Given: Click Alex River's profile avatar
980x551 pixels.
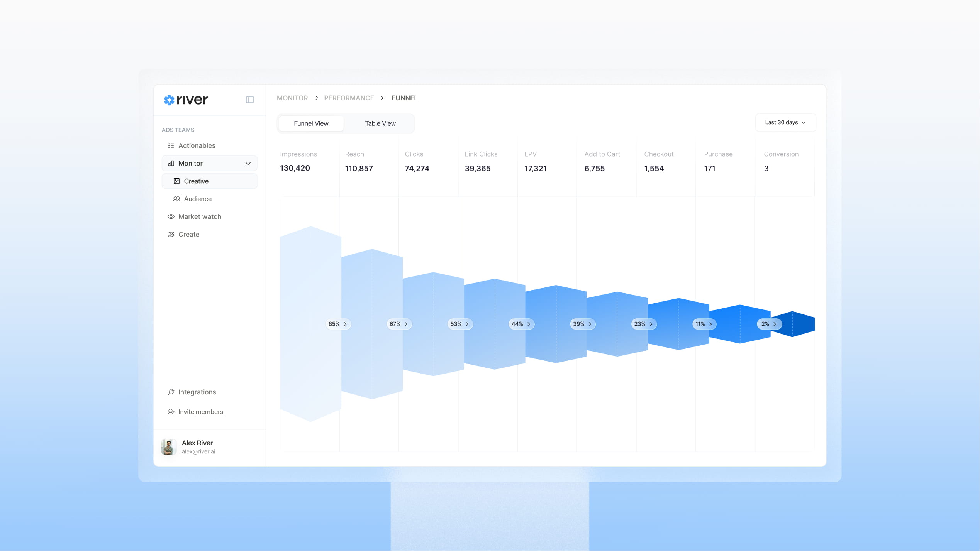Looking at the screenshot, I should (168, 447).
